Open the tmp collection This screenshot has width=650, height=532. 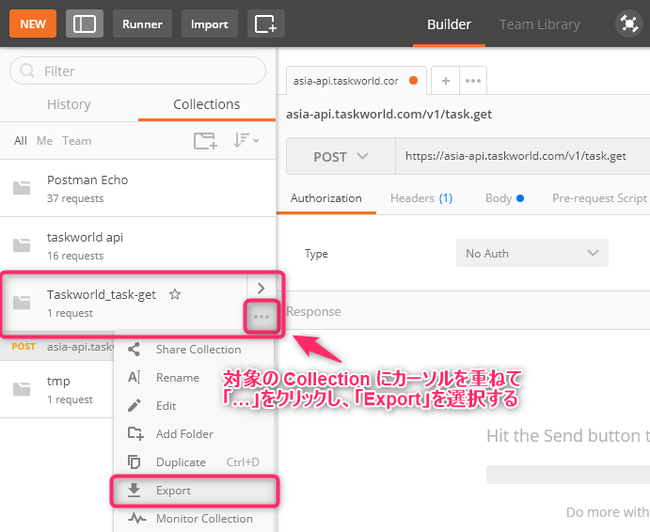click(57, 389)
